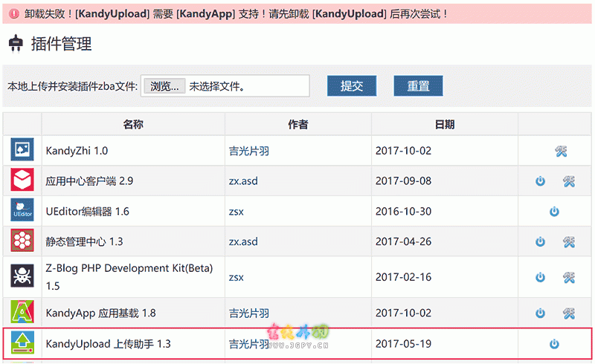595x364 pixels.
Task: Open author link zx.asd for 静态管理中心
Action: click(243, 241)
